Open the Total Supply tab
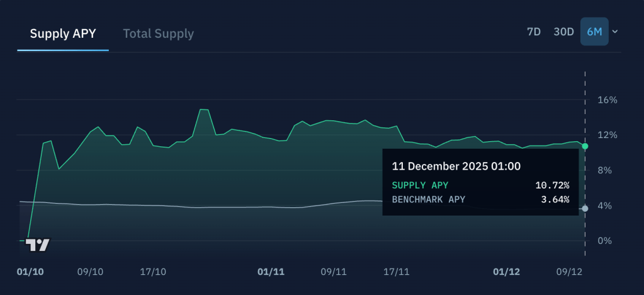The width and height of the screenshot is (644, 295). coord(158,33)
